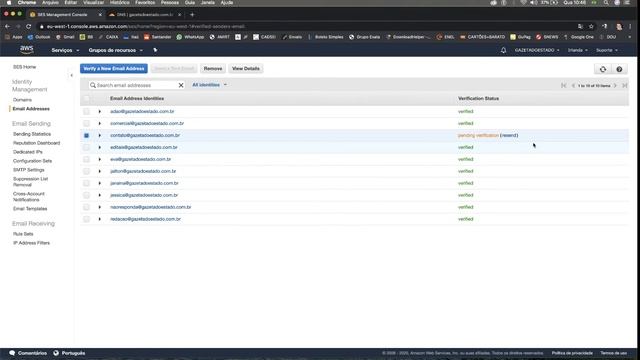Click the Chrome address bar URL

pyautogui.click(x=145, y=27)
